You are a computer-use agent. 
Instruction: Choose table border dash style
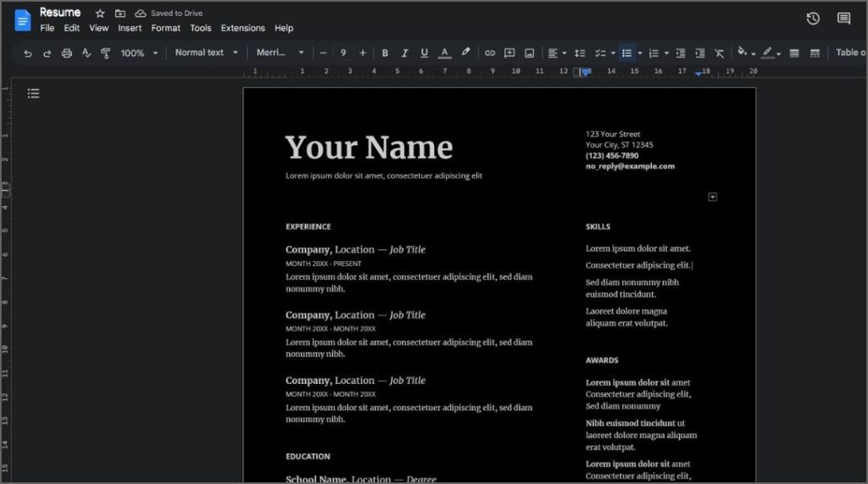(x=815, y=53)
